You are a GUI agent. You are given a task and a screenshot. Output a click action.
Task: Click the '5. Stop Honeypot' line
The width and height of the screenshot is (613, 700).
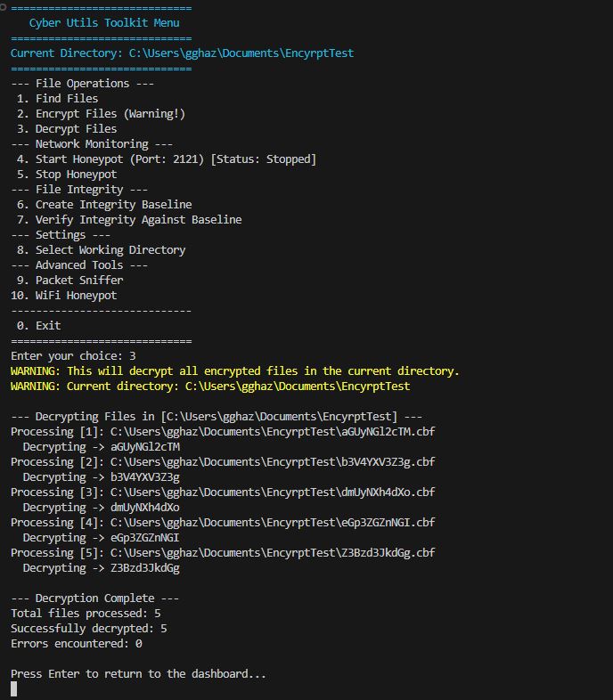67,175
